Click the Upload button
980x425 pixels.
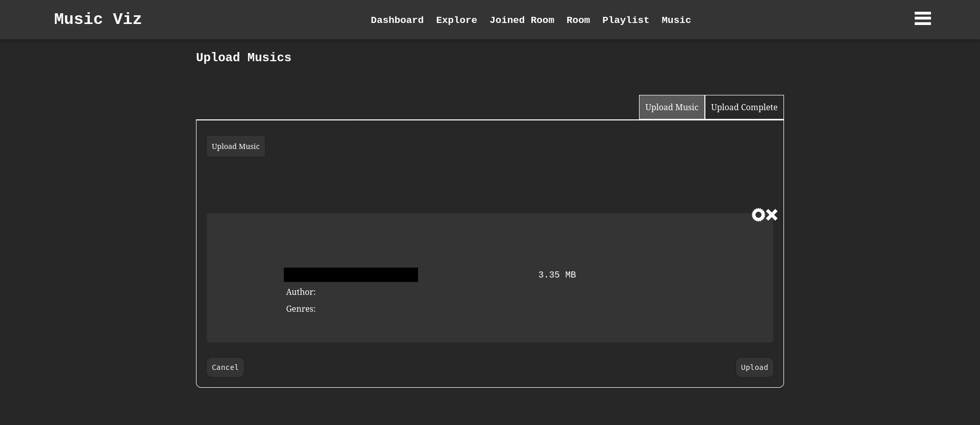coord(754,367)
